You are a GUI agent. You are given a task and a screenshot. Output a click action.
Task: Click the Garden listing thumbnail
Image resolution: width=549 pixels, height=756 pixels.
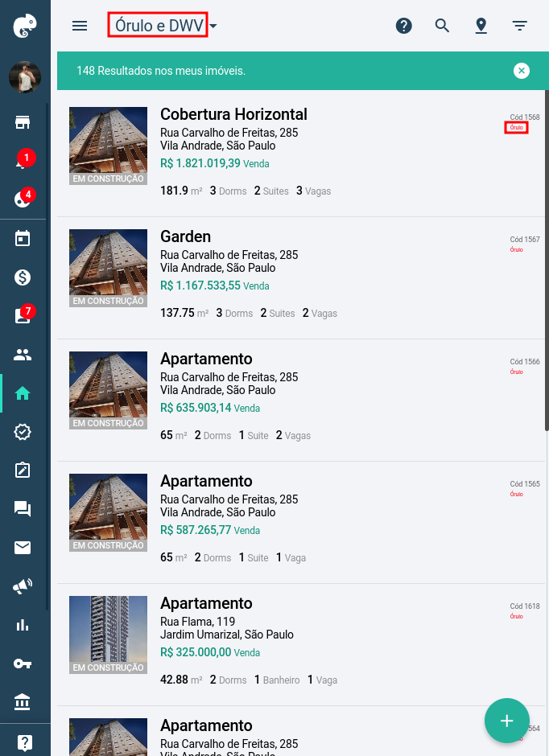(108, 268)
